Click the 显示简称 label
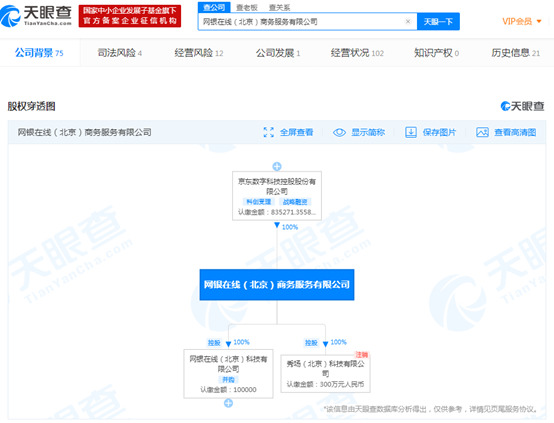The height and width of the screenshot is (423, 554). point(368,132)
